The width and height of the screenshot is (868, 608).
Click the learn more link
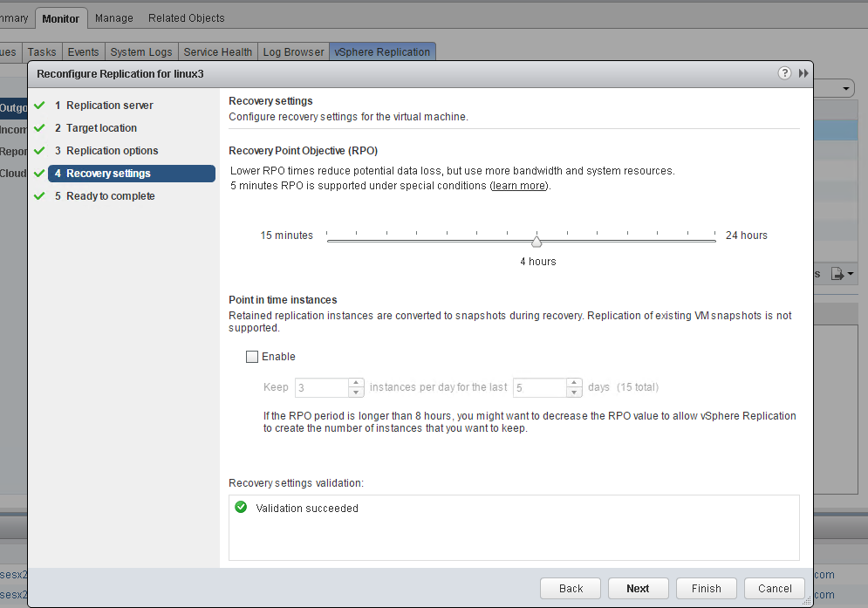519,186
